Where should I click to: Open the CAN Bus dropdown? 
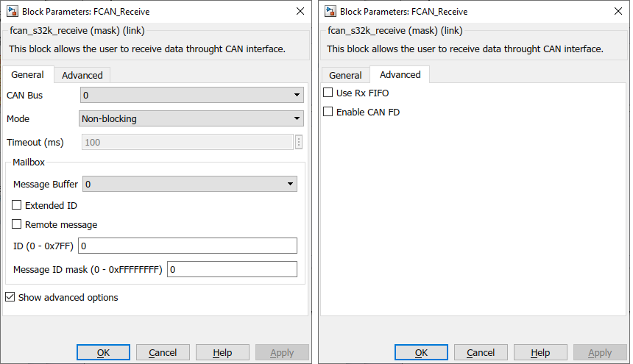(191, 96)
